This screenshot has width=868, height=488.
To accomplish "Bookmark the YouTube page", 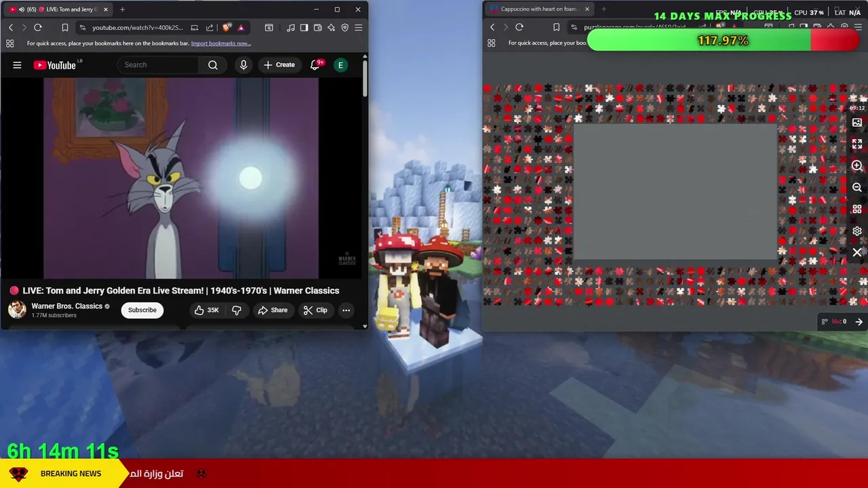I will tap(65, 28).
